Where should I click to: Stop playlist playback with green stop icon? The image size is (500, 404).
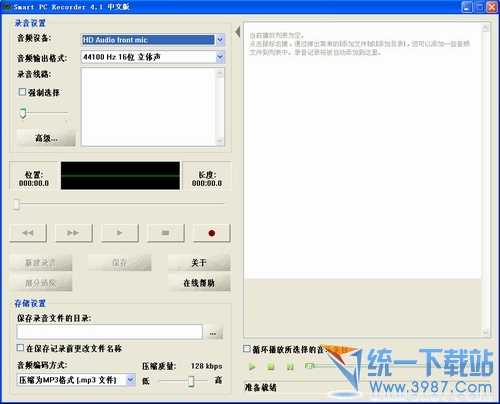click(271, 367)
